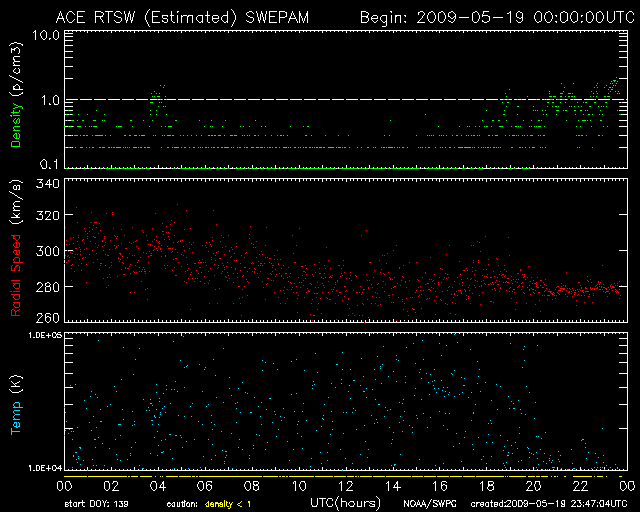The height and width of the screenshot is (512, 640).
Task: Click the '0.1' density axis tick label
Action: [50, 164]
